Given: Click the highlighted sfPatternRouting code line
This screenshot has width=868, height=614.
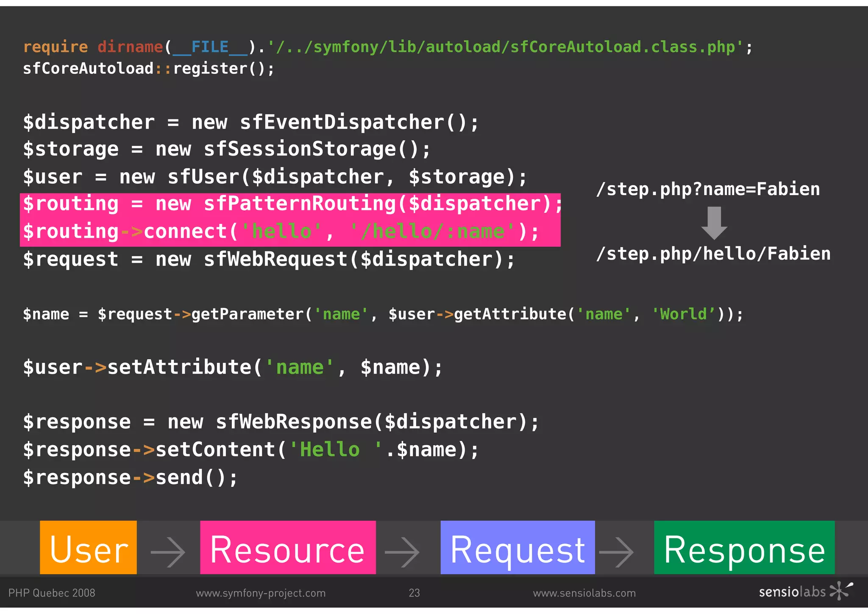Looking at the screenshot, I should 292,204.
